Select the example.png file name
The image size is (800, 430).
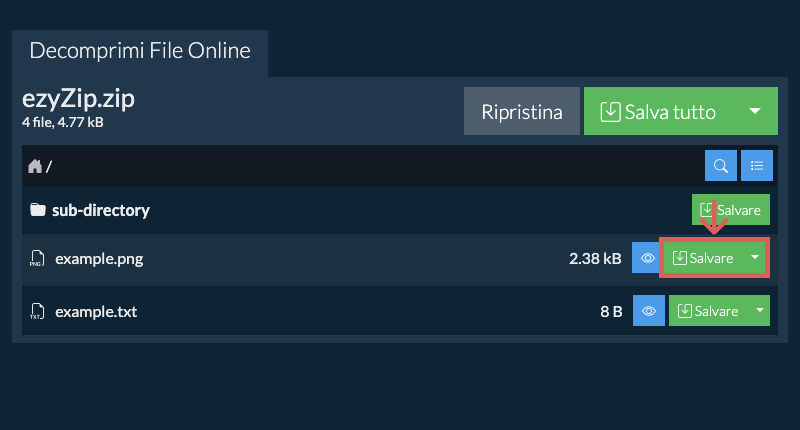click(99, 259)
